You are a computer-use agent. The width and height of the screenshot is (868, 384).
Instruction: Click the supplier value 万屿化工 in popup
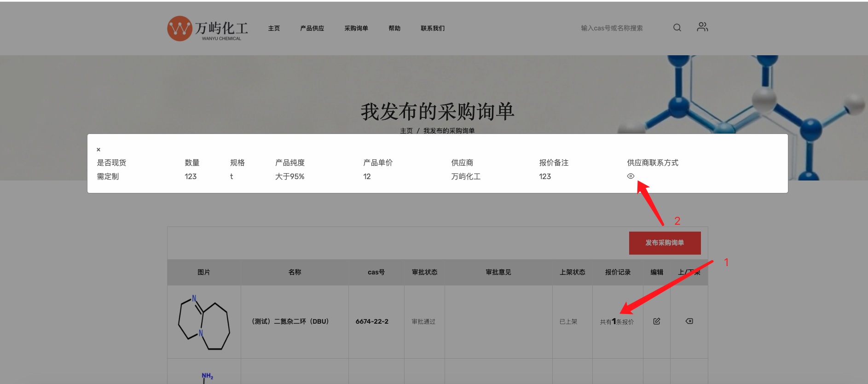[x=466, y=176]
